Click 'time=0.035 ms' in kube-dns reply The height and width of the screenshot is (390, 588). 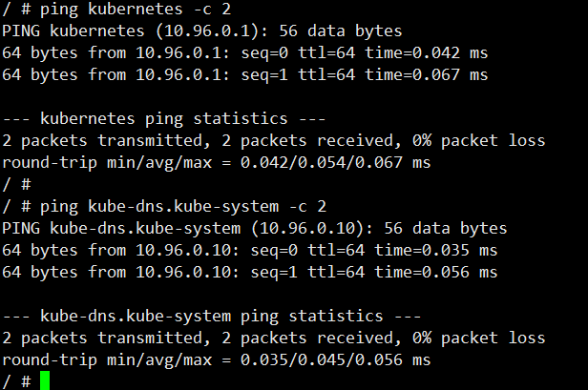pos(435,250)
